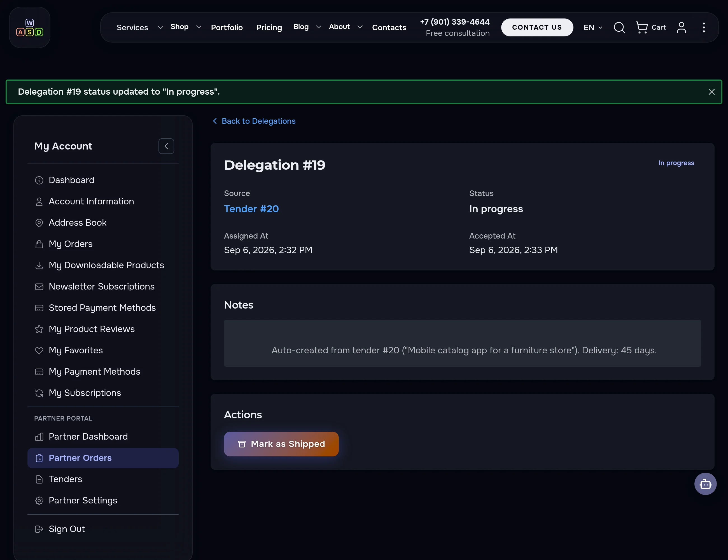Click the Partner Settings gear icon
The image size is (728, 560).
click(39, 501)
